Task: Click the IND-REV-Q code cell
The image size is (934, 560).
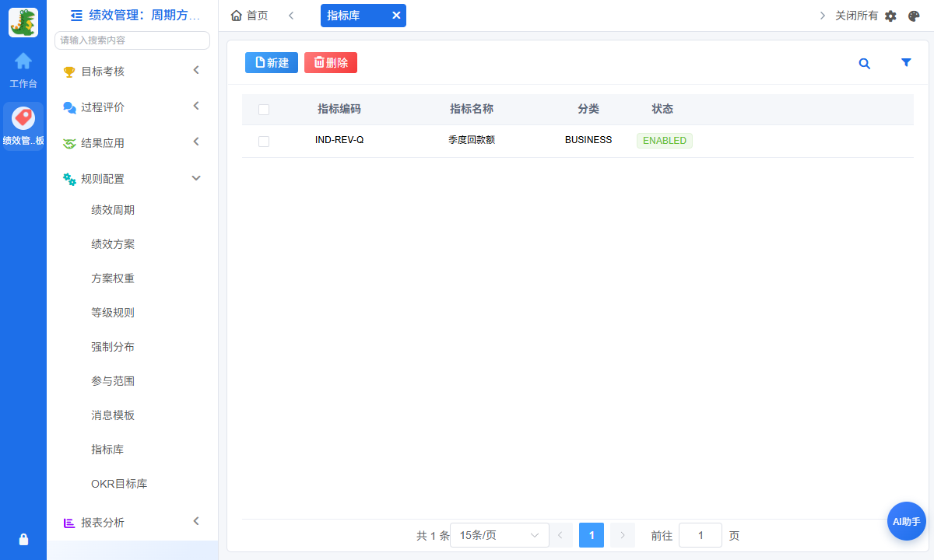Action: pyautogui.click(x=339, y=141)
